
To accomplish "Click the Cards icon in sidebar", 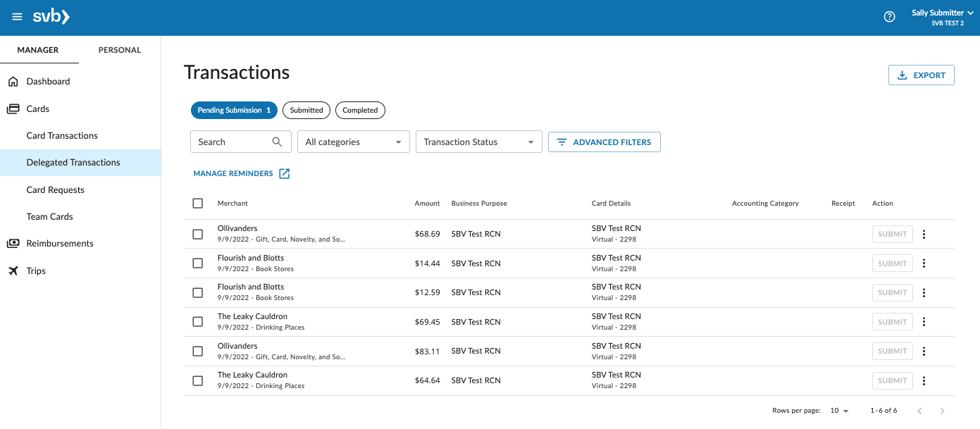I will (x=13, y=109).
